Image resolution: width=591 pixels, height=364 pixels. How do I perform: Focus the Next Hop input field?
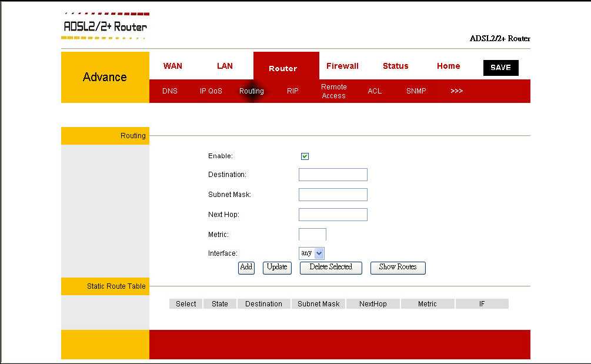[x=333, y=215]
